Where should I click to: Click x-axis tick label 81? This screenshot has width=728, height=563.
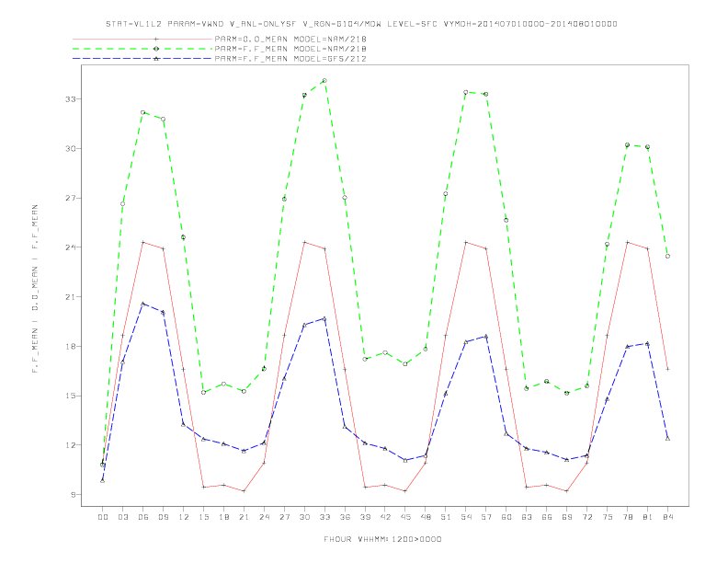pyautogui.click(x=648, y=517)
